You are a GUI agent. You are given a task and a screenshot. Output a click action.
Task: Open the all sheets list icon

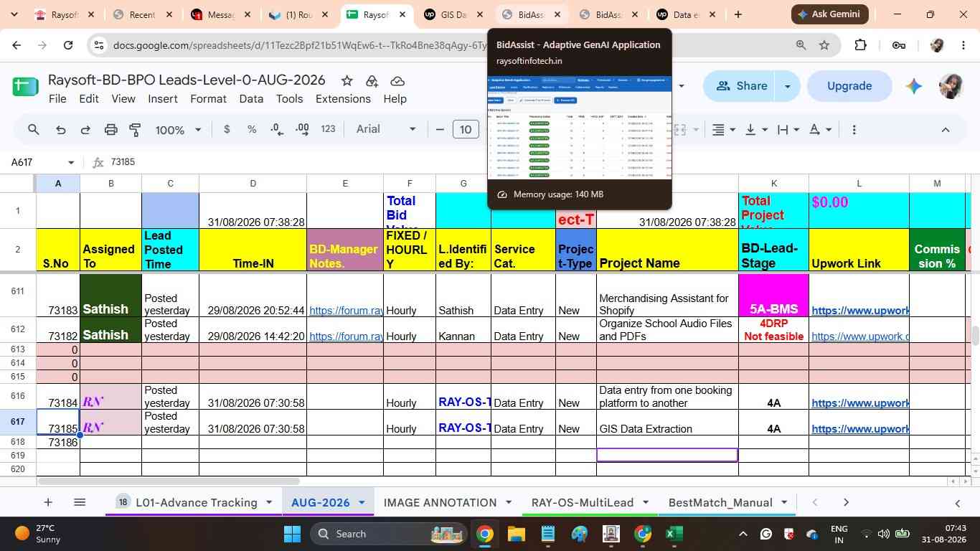80,502
